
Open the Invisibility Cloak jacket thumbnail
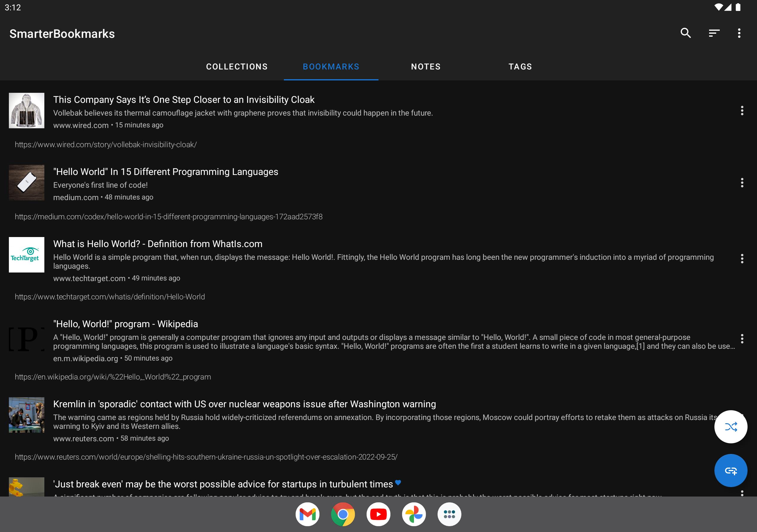tap(26, 111)
